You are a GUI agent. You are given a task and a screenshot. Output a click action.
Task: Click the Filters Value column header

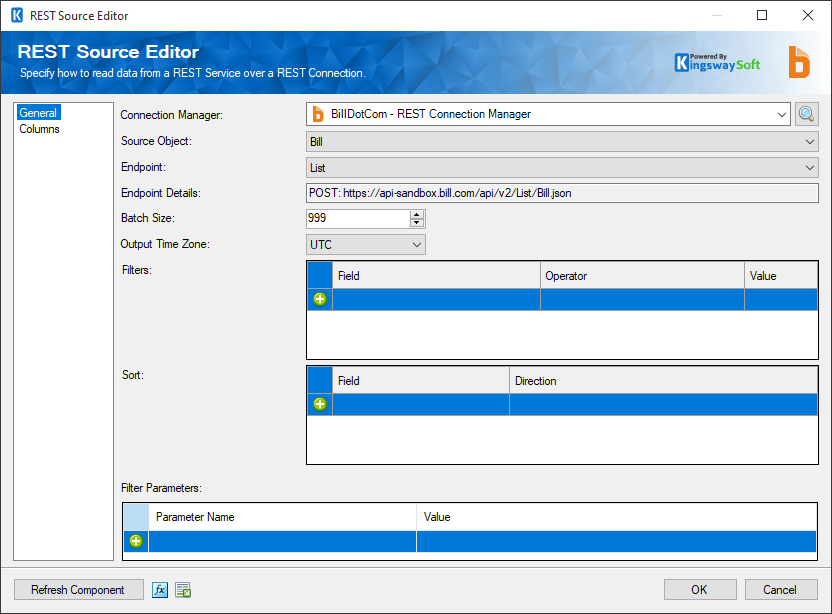tap(781, 276)
